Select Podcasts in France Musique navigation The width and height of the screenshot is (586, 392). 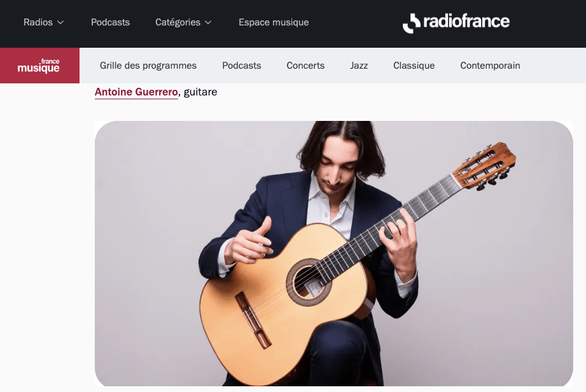coord(241,66)
